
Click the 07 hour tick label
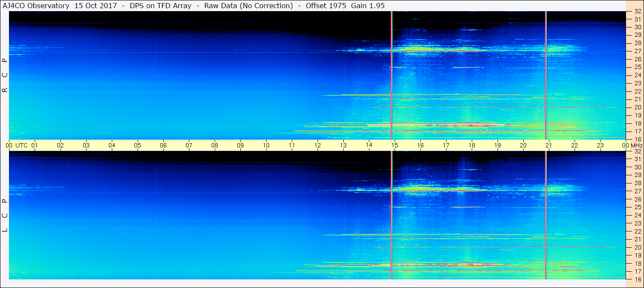tap(189, 145)
